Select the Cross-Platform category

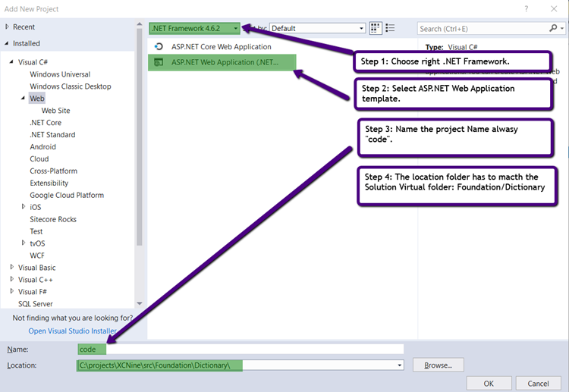[53, 171]
